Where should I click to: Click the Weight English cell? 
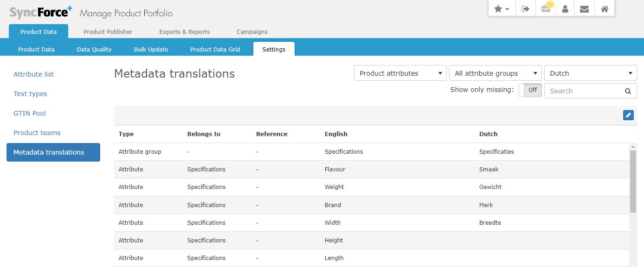coord(335,187)
